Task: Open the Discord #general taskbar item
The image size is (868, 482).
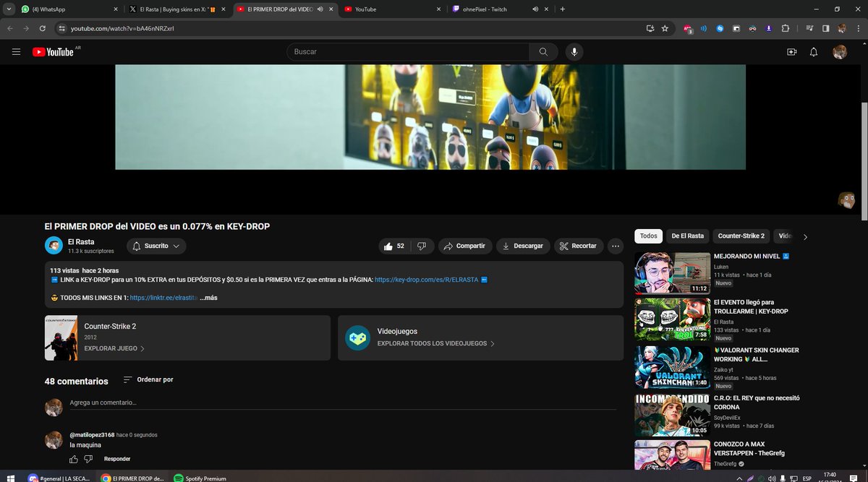Action: 59,478
